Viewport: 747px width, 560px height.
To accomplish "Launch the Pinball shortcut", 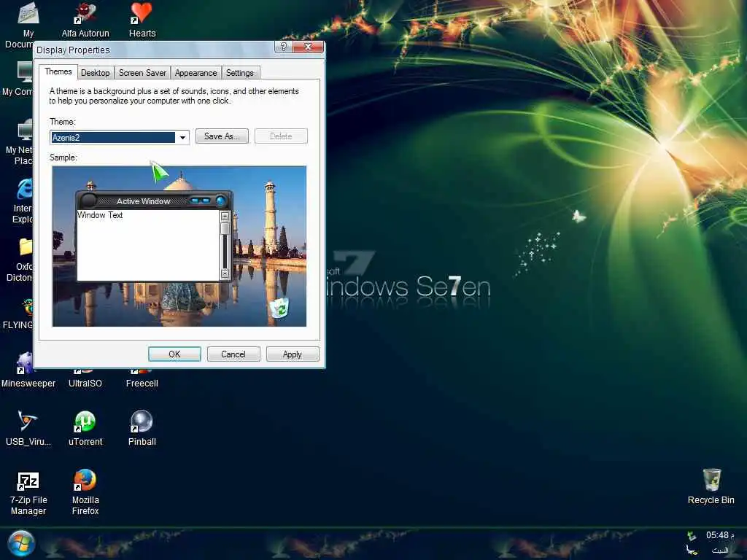I will [142, 428].
